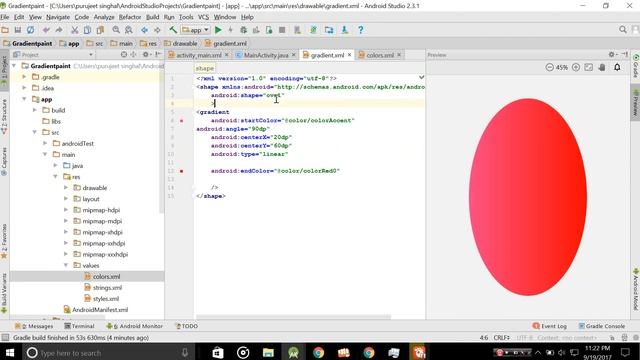
Task: Open the Messages tool window
Action: pyautogui.click(x=34, y=326)
